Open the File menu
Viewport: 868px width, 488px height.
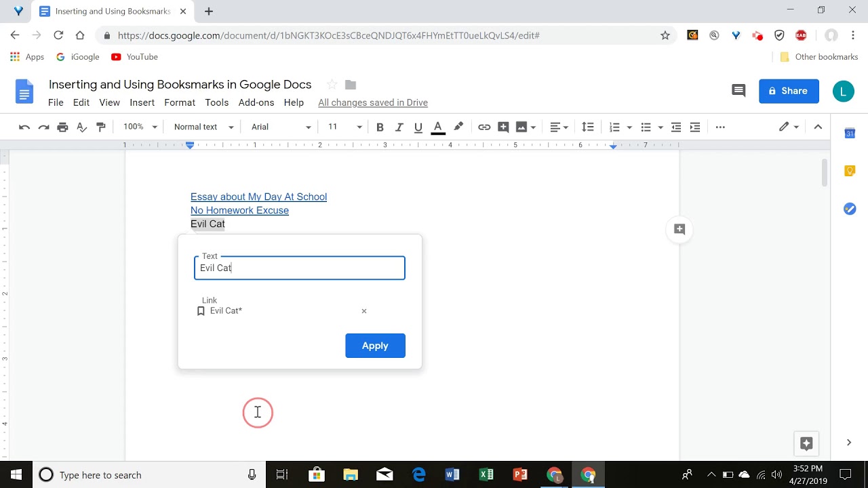[x=56, y=102]
